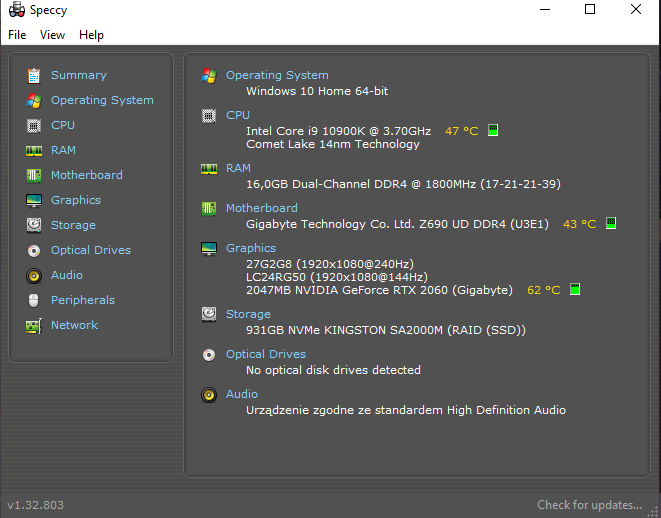Click the Optical Drives disc icon in main panel

click(209, 355)
